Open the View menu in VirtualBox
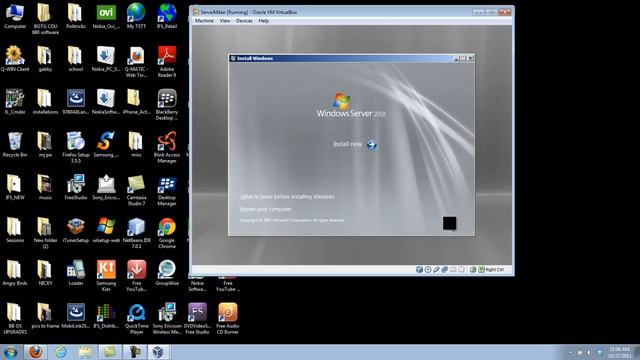640x360 pixels. tap(225, 21)
